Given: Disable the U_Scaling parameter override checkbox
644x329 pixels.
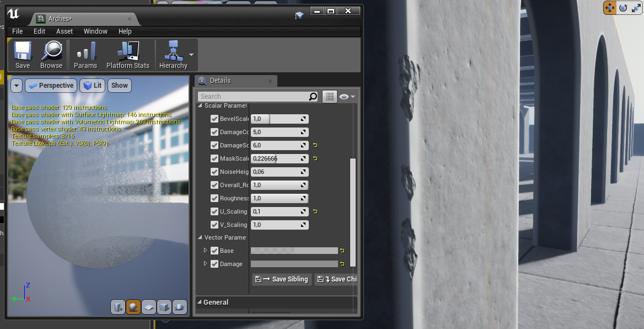Looking at the screenshot, I should point(215,211).
